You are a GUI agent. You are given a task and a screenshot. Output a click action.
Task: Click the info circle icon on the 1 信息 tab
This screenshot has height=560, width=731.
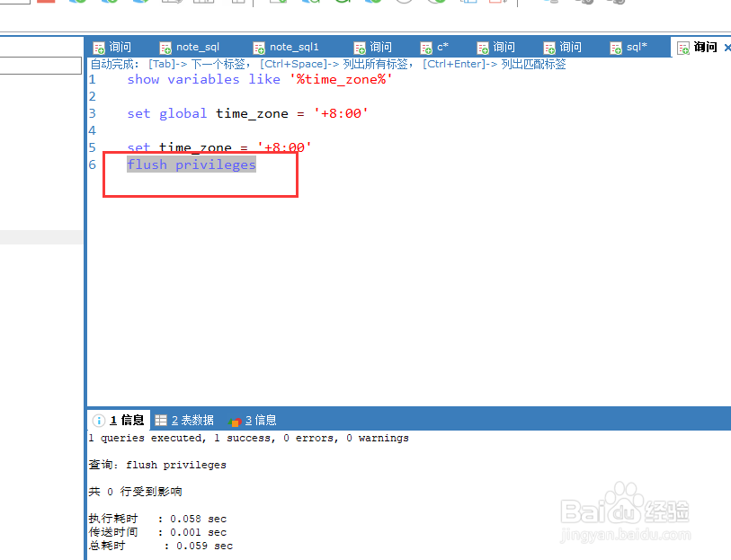coord(97,420)
